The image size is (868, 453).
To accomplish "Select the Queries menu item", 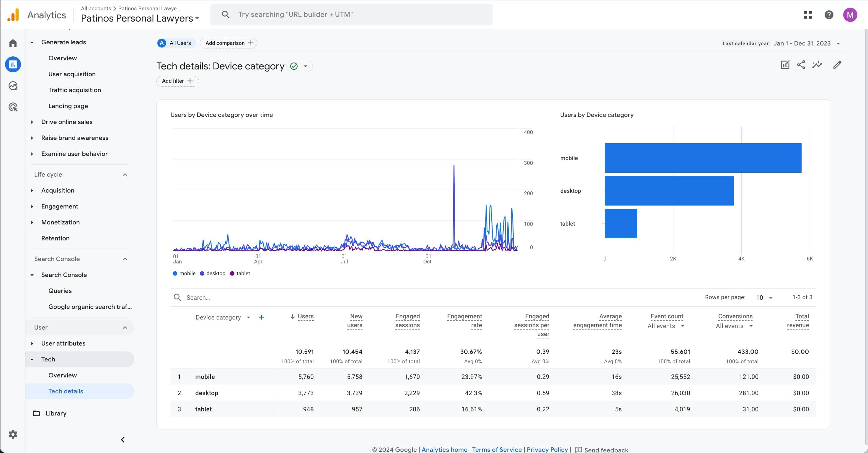I will [x=60, y=291].
